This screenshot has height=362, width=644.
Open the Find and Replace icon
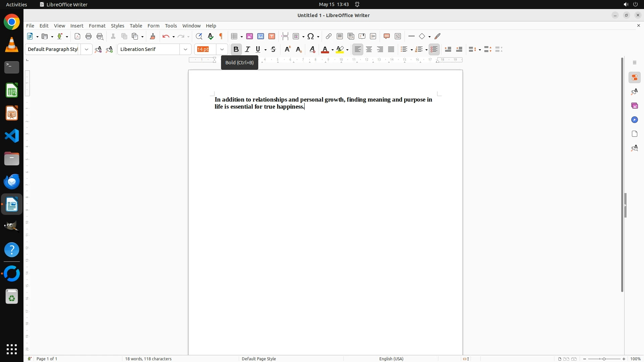(199, 36)
